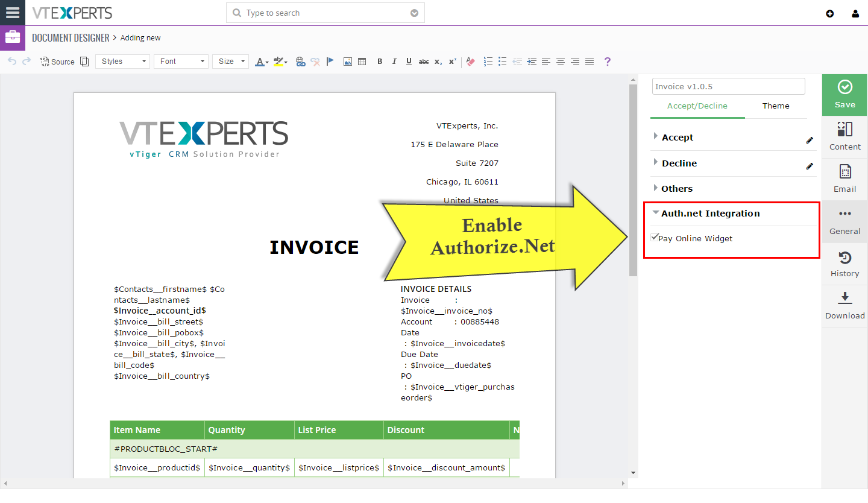
Task: Edit the Accept settings pencil icon
Action: 810,140
